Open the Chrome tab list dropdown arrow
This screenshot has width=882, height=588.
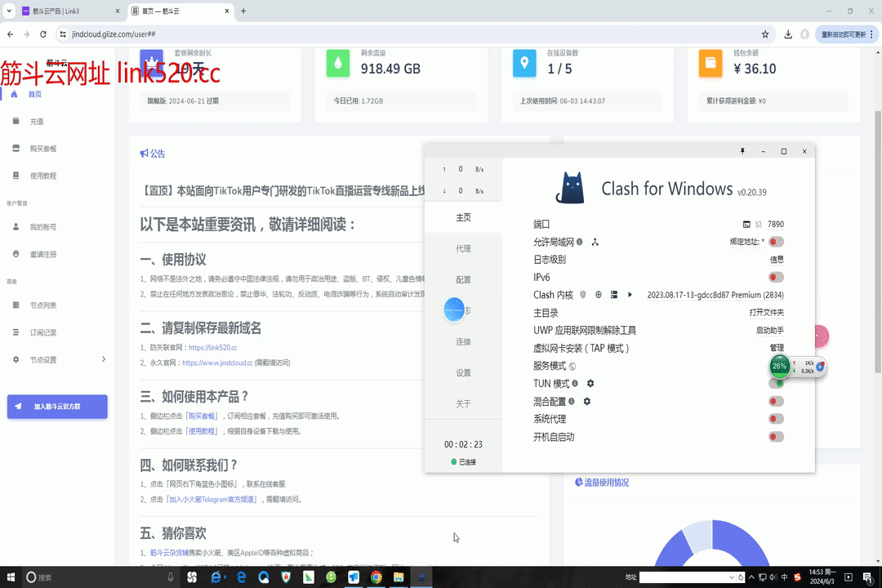pyautogui.click(x=10, y=11)
